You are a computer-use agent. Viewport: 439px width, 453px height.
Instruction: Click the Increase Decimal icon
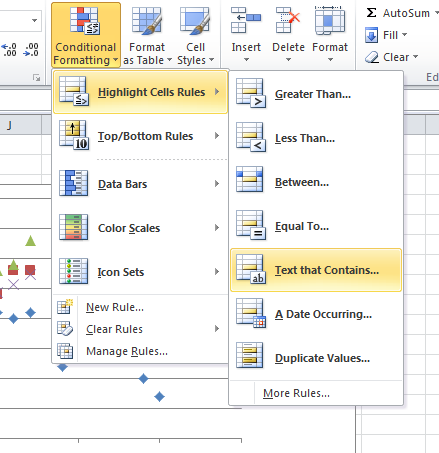[9, 50]
